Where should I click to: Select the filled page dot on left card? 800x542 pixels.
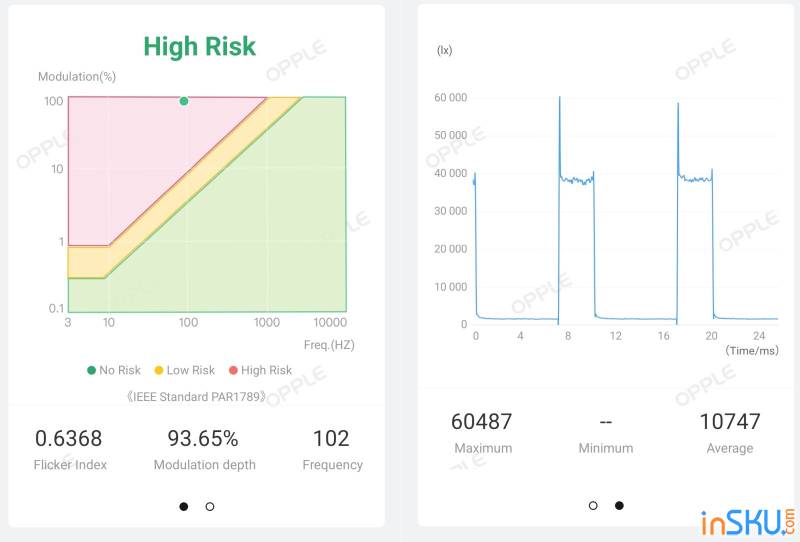(184, 506)
